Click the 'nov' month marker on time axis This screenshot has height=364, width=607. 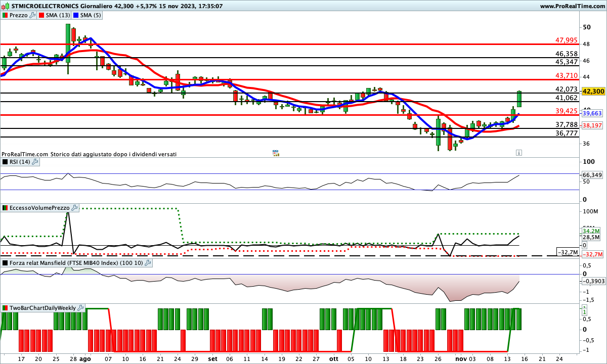point(460,358)
